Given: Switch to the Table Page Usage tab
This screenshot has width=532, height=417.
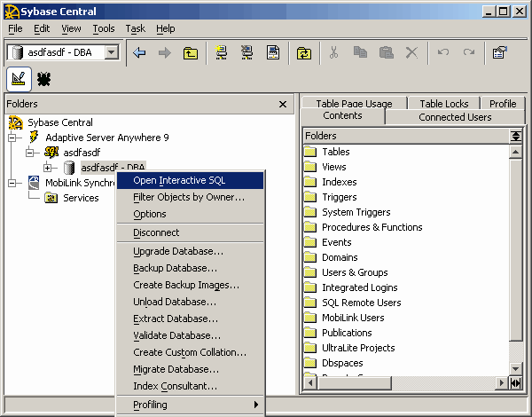Looking at the screenshot, I should [x=354, y=103].
